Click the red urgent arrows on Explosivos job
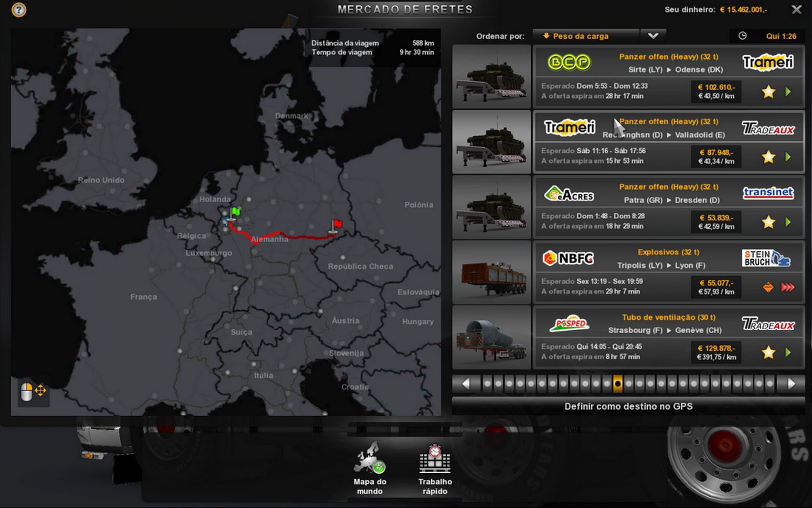The width and height of the screenshot is (812, 508). click(x=788, y=287)
